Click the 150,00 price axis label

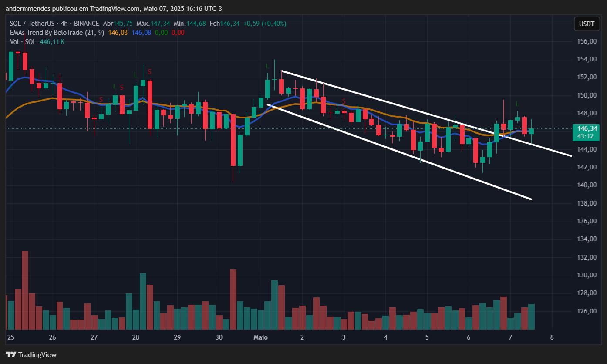click(587, 95)
